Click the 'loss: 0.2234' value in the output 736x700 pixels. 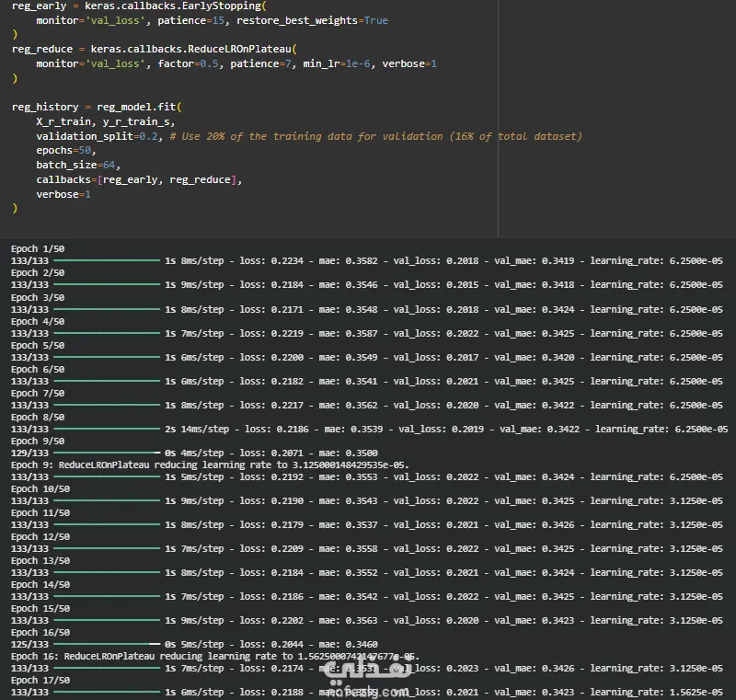[x=271, y=261]
